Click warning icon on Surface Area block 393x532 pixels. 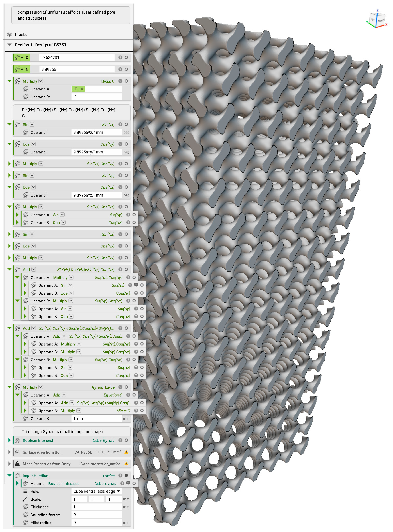point(126,452)
